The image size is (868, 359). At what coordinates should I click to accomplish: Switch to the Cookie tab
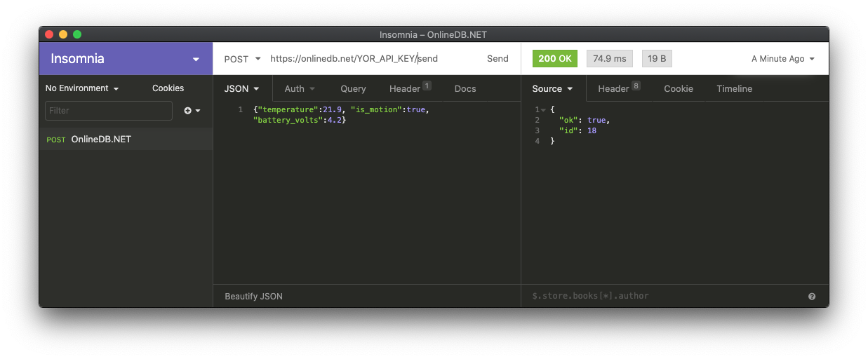(x=679, y=88)
